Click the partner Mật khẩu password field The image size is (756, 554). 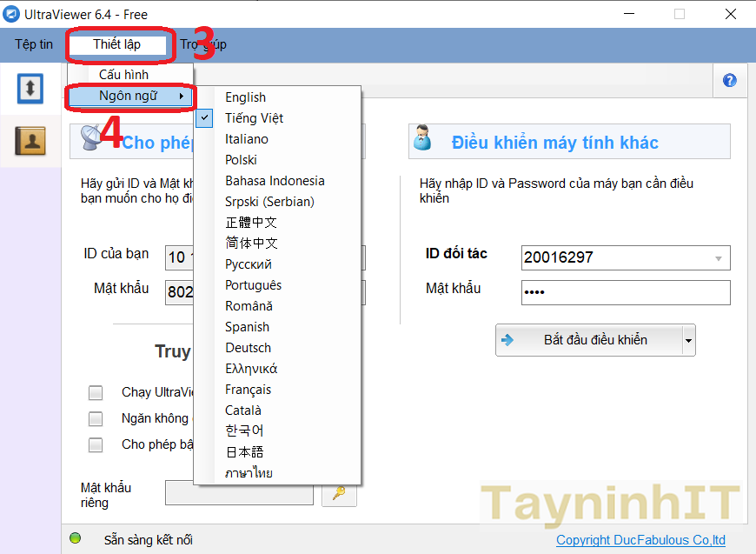626,292
